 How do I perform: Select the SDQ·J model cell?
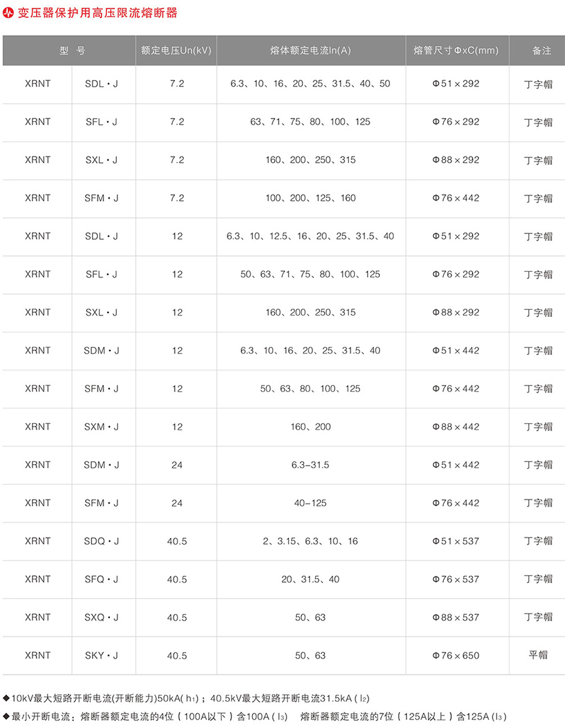(x=101, y=541)
